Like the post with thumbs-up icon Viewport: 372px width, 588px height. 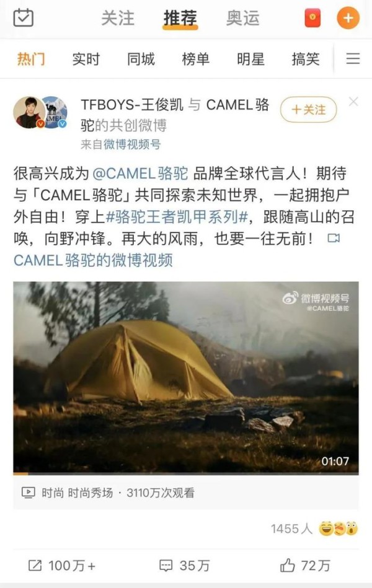[305, 566]
